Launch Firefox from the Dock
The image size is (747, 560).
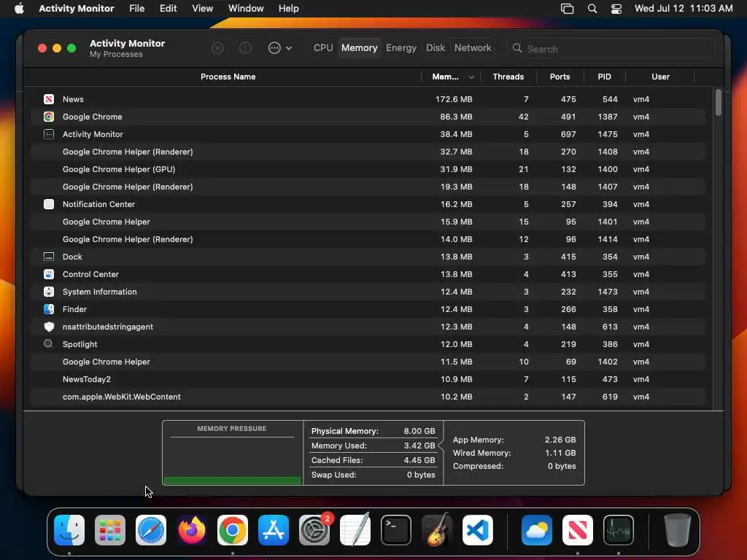[192, 530]
